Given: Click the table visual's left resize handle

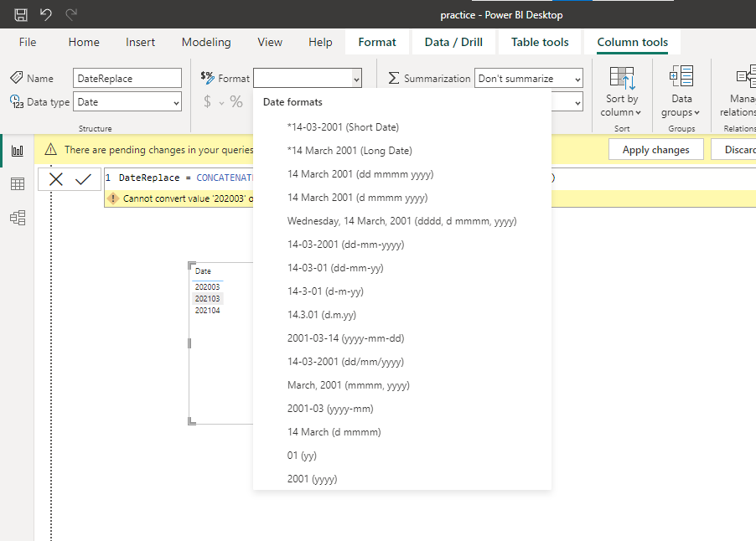Looking at the screenshot, I should pyautogui.click(x=189, y=343).
